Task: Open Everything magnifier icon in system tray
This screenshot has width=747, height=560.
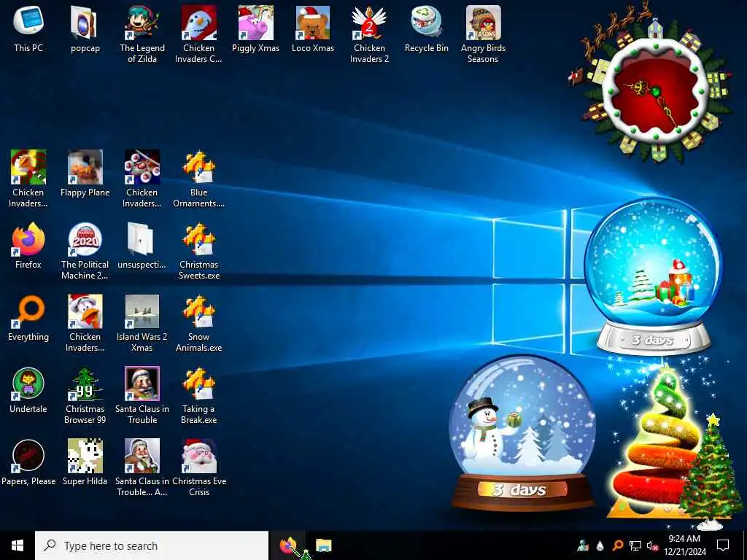Action: (x=617, y=545)
